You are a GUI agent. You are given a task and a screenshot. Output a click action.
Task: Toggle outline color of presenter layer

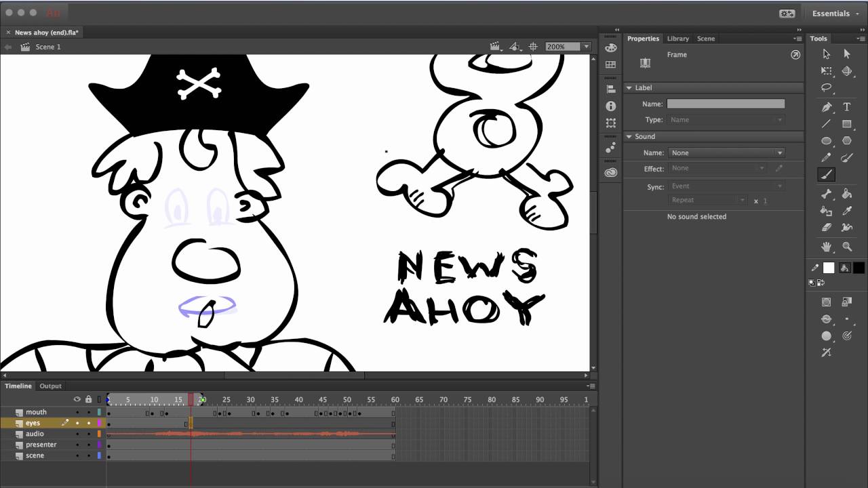tap(100, 445)
